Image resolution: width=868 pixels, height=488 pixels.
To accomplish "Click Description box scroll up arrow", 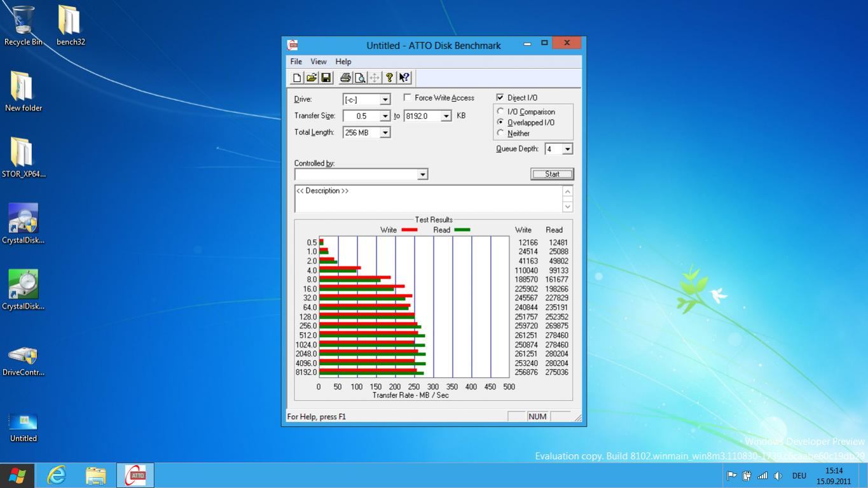I will tap(567, 192).
